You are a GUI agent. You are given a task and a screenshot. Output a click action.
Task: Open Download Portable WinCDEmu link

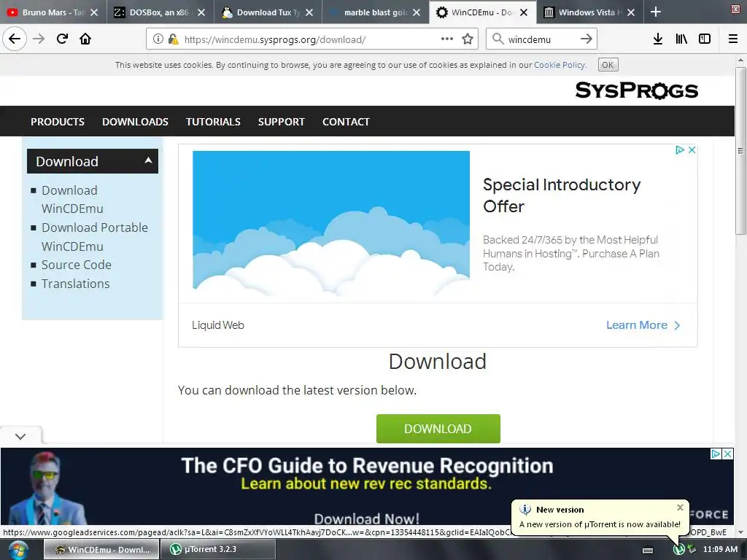click(x=95, y=237)
